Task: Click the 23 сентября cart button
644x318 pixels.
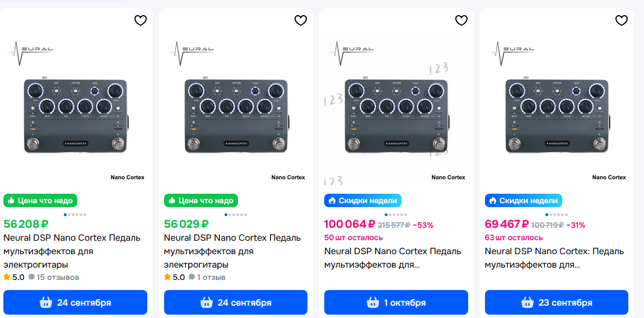Action: 557,302
